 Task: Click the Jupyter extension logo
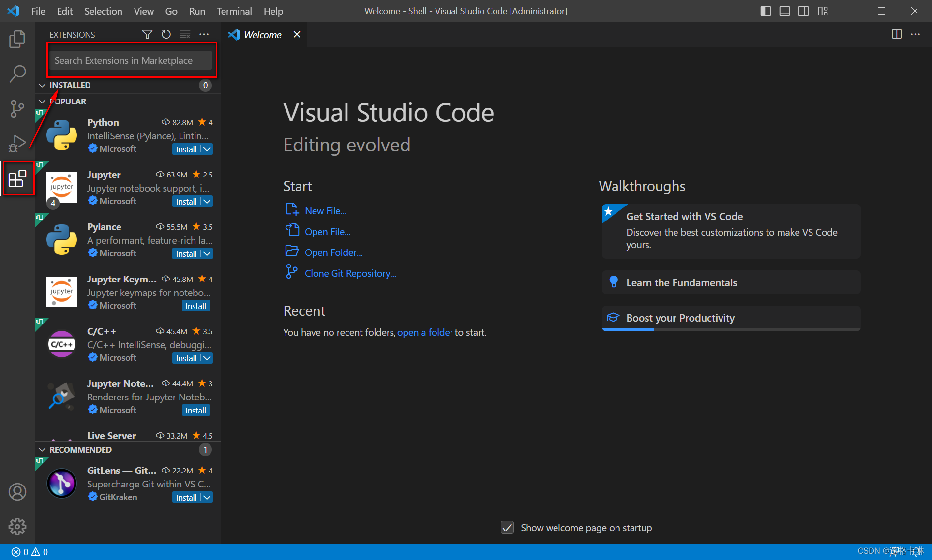click(x=61, y=188)
